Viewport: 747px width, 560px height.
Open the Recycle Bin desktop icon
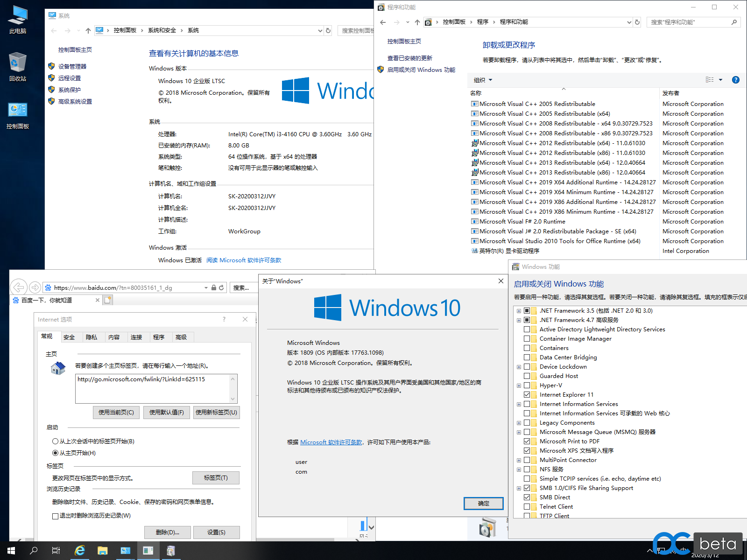coord(18,67)
